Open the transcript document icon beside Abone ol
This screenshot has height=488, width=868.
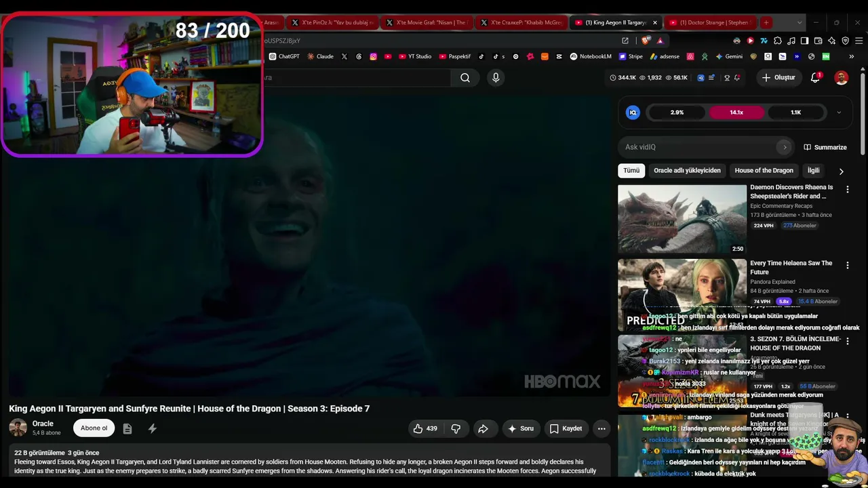127,428
